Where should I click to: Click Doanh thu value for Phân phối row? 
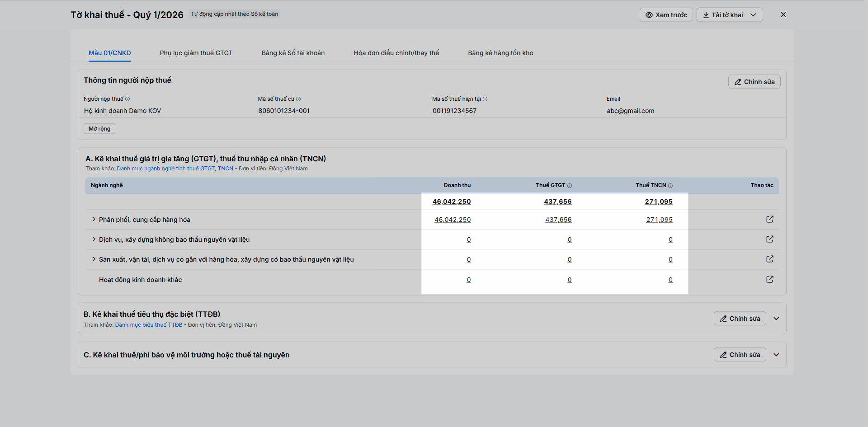[453, 220]
